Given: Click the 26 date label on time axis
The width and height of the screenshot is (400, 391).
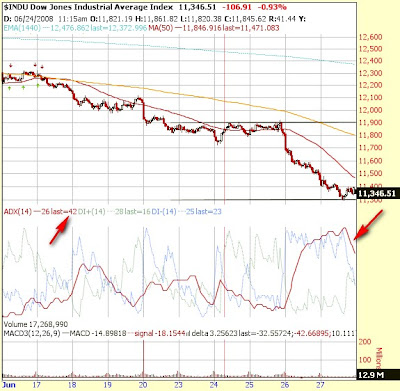Looking at the screenshot, I should (285, 385).
